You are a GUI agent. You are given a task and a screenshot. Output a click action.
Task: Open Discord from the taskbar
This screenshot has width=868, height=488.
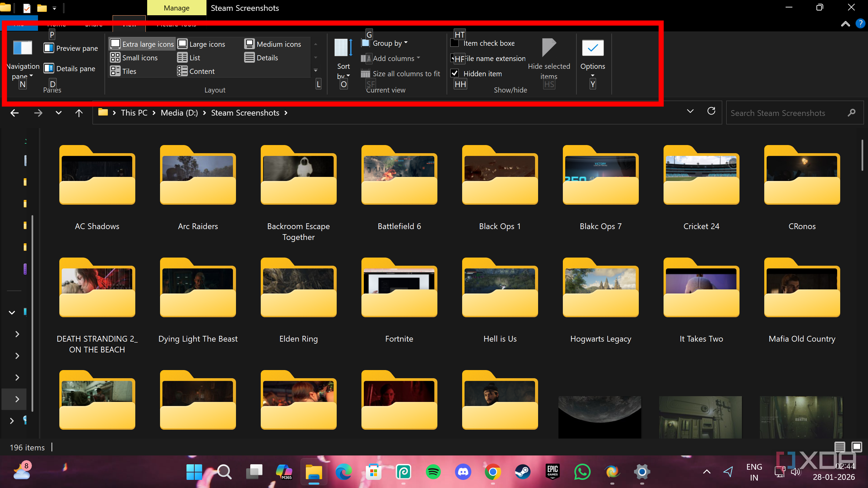tap(463, 472)
